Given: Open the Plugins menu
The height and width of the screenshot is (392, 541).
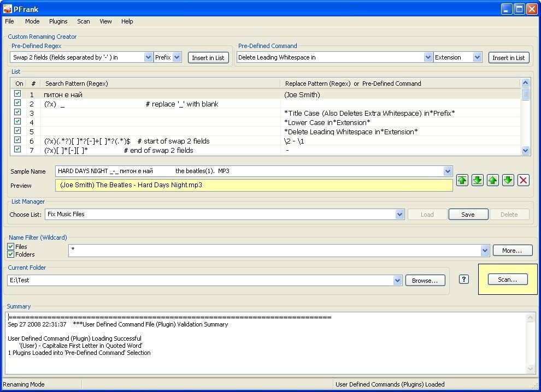Looking at the screenshot, I should point(58,21).
